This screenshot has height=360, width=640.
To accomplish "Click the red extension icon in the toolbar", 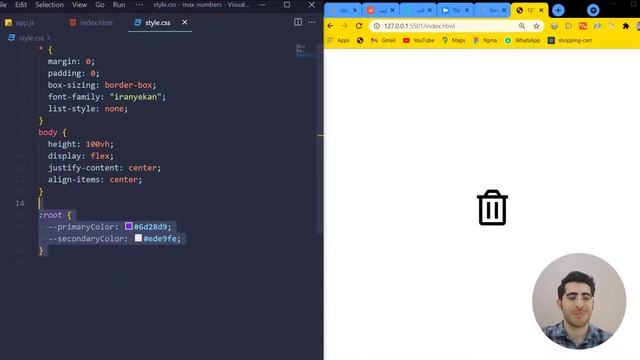I will pos(583,26).
